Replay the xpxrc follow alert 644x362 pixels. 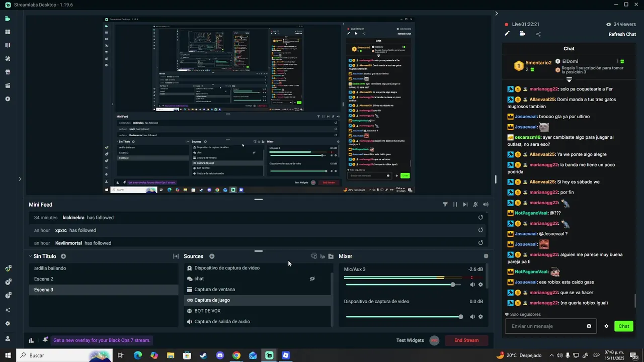click(x=480, y=230)
